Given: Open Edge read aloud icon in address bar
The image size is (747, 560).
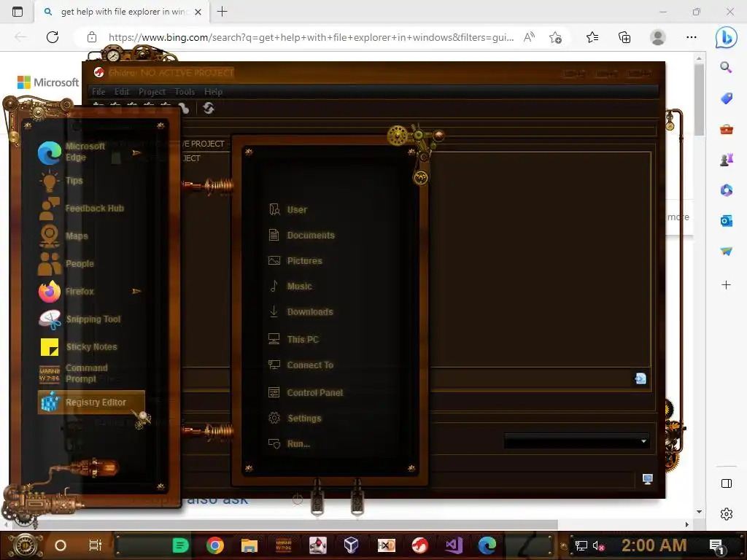Looking at the screenshot, I should pyautogui.click(x=529, y=37).
